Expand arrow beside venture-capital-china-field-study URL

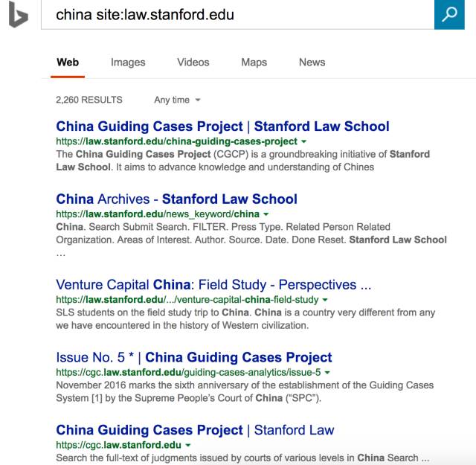pyautogui.click(x=325, y=300)
